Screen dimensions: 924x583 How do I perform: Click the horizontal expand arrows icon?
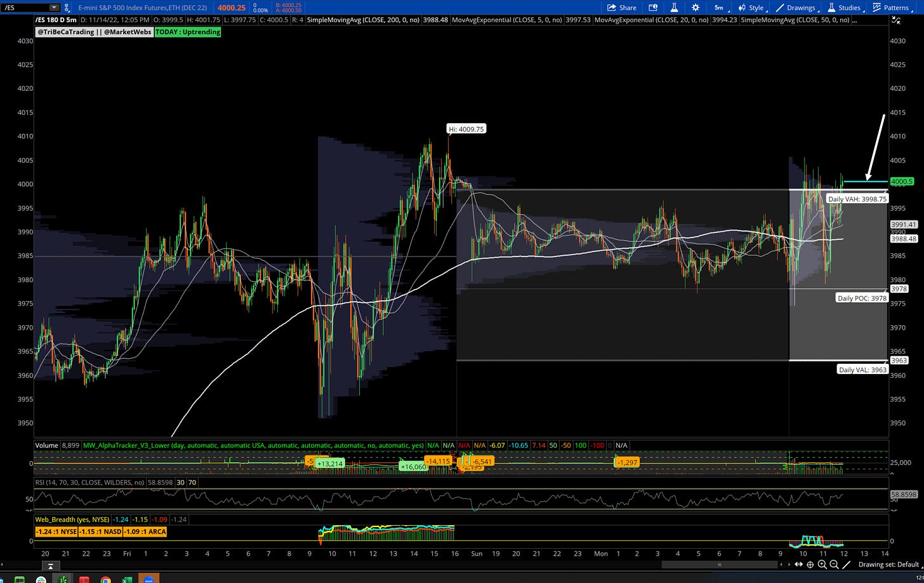point(798,565)
